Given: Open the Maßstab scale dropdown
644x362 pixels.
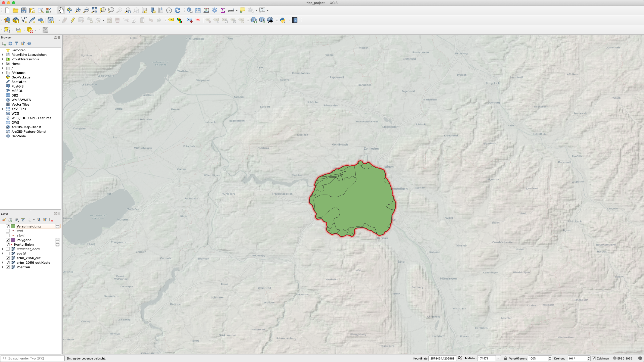Looking at the screenshot, I should (x=498, y=358).
